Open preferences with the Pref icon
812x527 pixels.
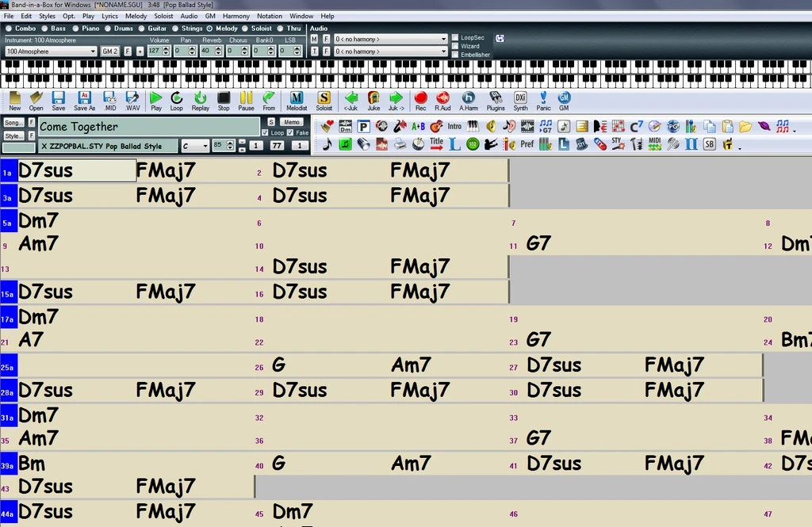pos(527,144)
